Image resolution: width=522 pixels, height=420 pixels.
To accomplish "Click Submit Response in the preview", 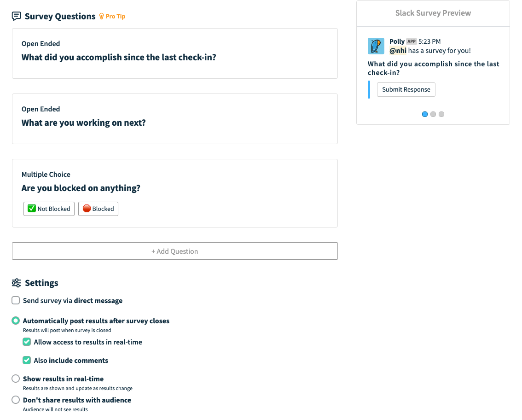I will click(x=406, y=90).
